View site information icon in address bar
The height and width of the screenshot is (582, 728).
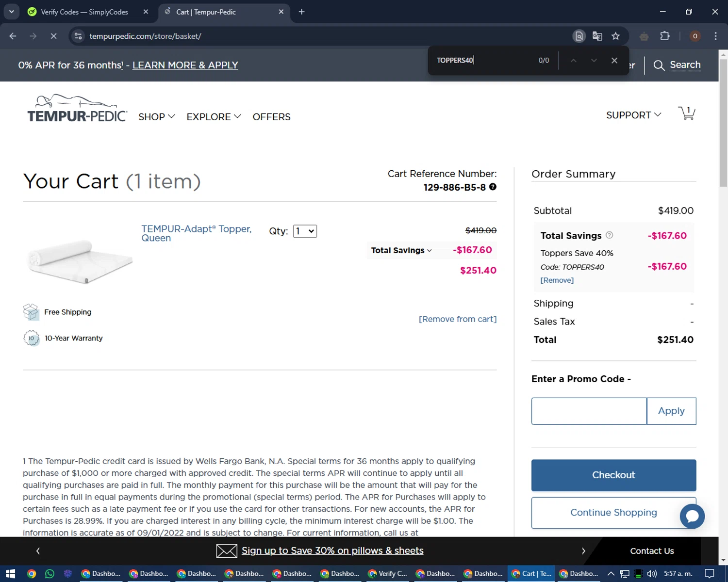(x=78, y=36)
